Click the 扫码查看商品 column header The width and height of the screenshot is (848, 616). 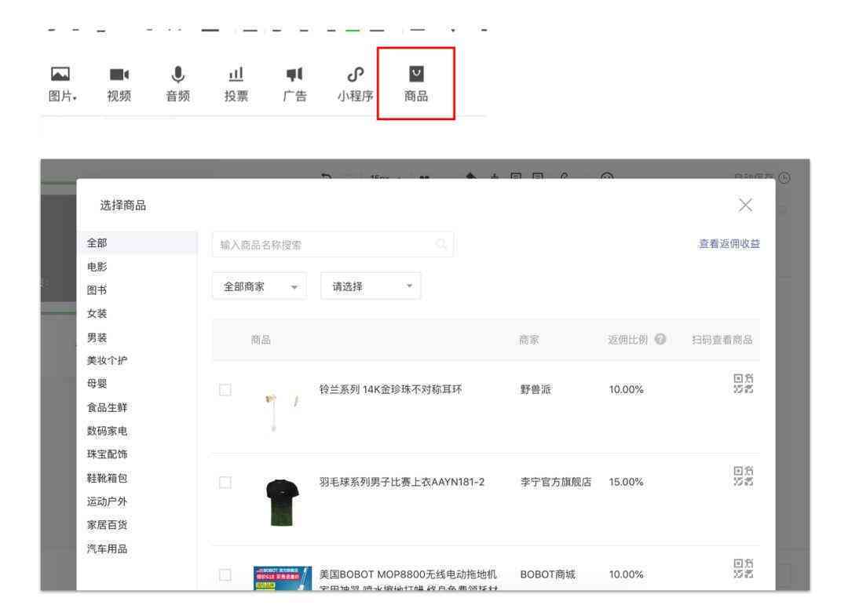722,339
